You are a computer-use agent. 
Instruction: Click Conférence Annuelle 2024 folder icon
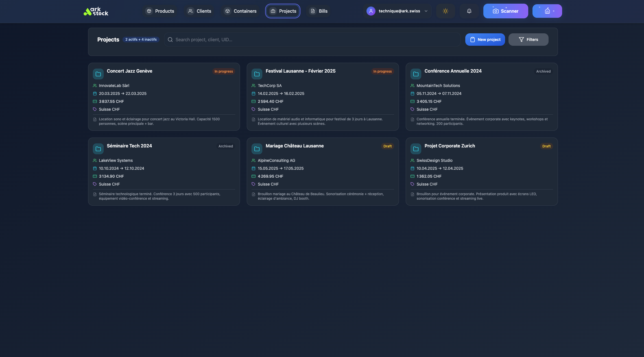pos(416,74)
